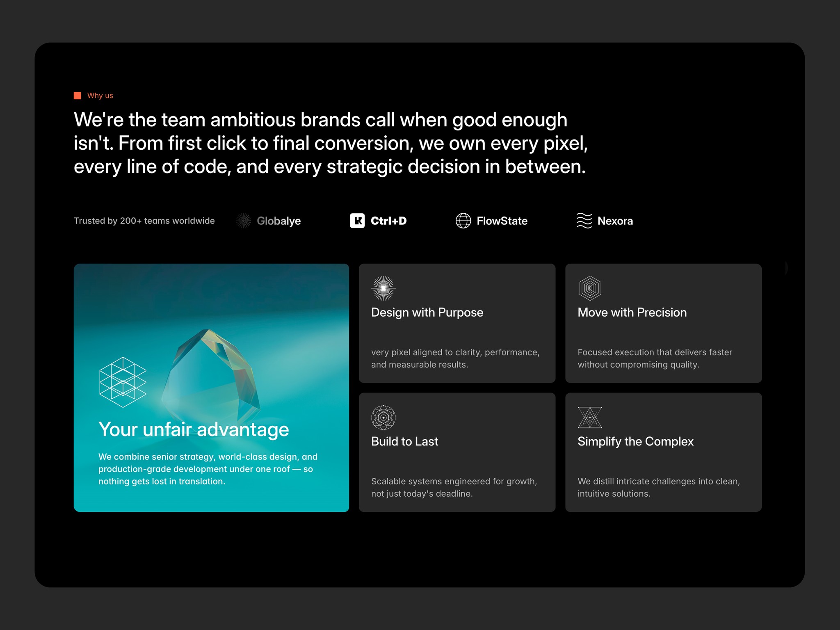Click the Nexora wave lines icon
This screenshot has height=630, width=840.
coord(584,221)
